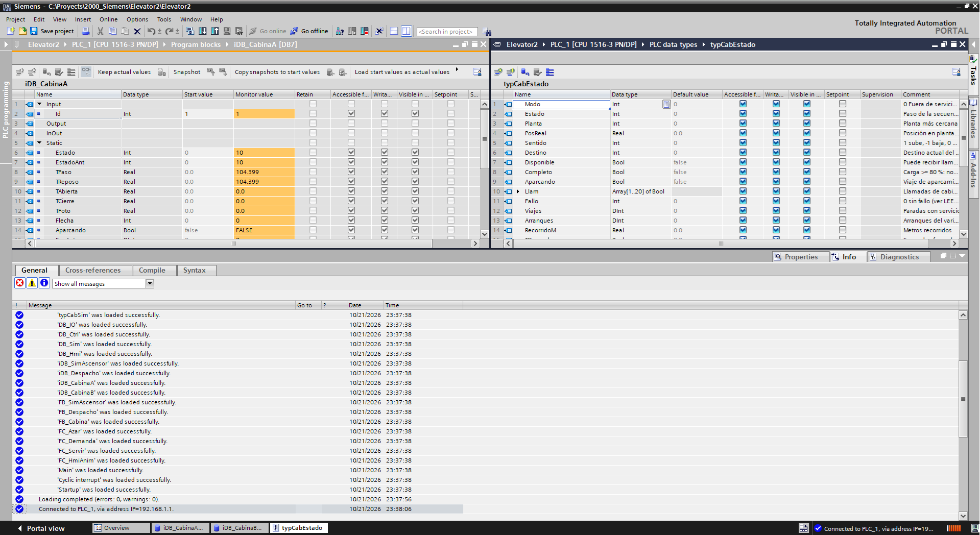
Task: Switch to Cross-references tab
Action: [93, 270]
